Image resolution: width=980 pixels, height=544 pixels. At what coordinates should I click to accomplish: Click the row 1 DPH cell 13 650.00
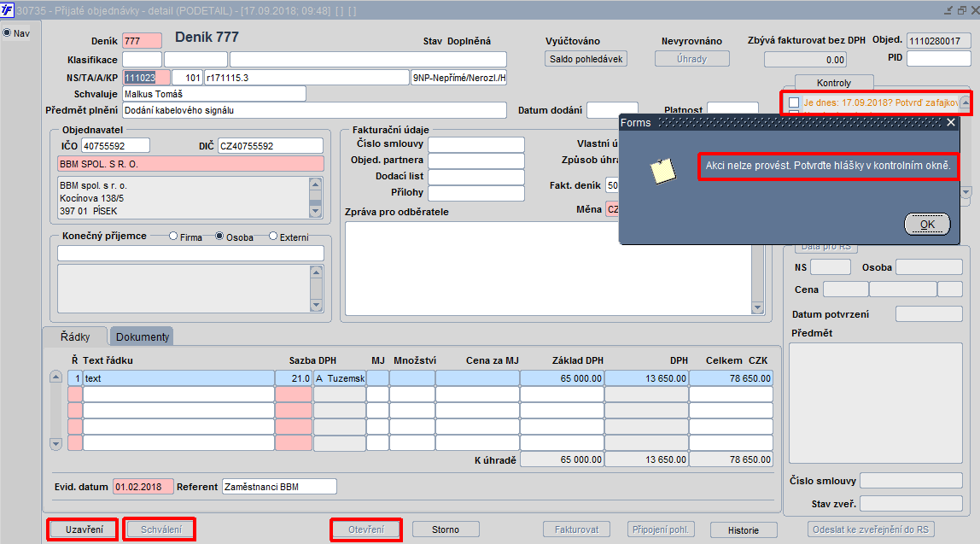coord(646,378)
